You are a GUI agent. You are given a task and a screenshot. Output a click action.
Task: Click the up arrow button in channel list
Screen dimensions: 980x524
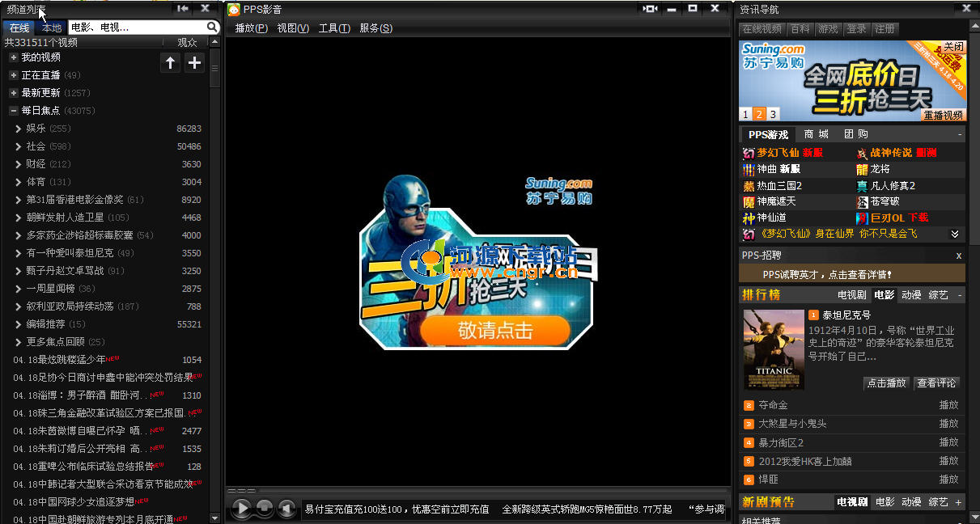click(x=170, y=63)
